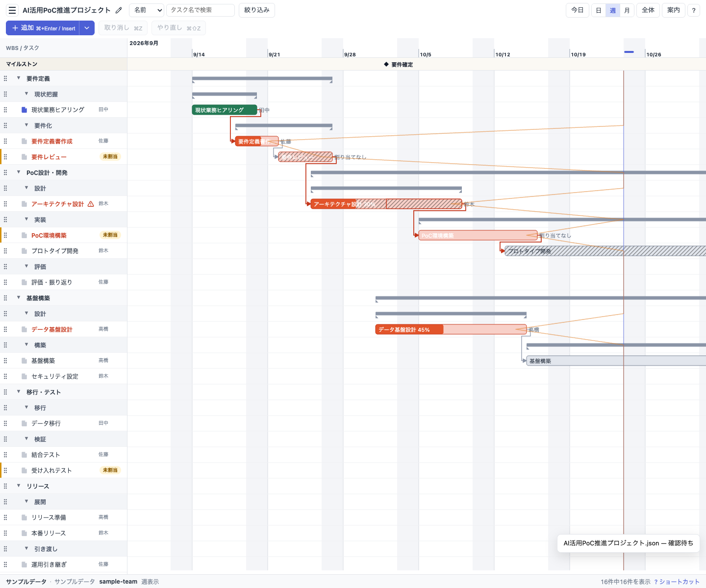Click the file icon beside 受け入れテスト
Screen dimensions: 706x588
tap(24, 470)
